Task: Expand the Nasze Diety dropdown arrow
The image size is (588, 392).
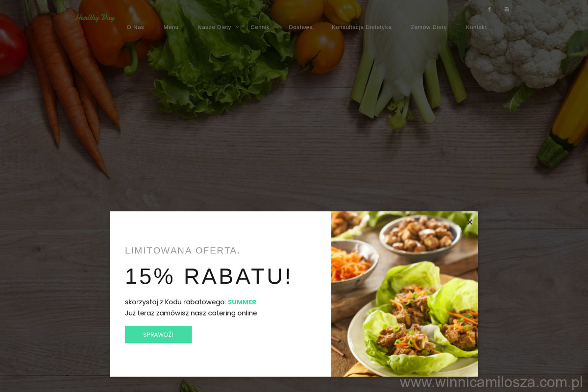Action: (x=237, y=27)
